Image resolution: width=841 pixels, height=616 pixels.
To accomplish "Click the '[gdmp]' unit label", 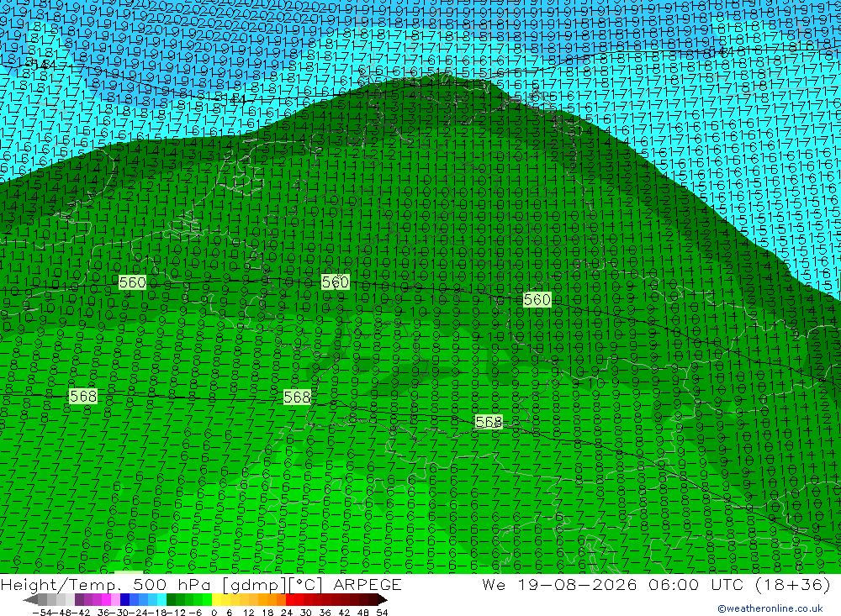I will coord(255,585).
